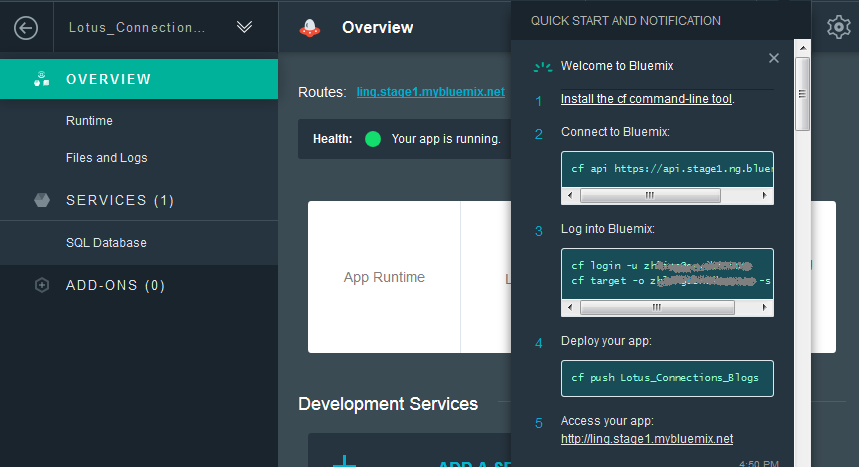This screenshot has height=467, width=859.
Task: Open Runtime in the sidebar
Action: click(x=89, y=121)
